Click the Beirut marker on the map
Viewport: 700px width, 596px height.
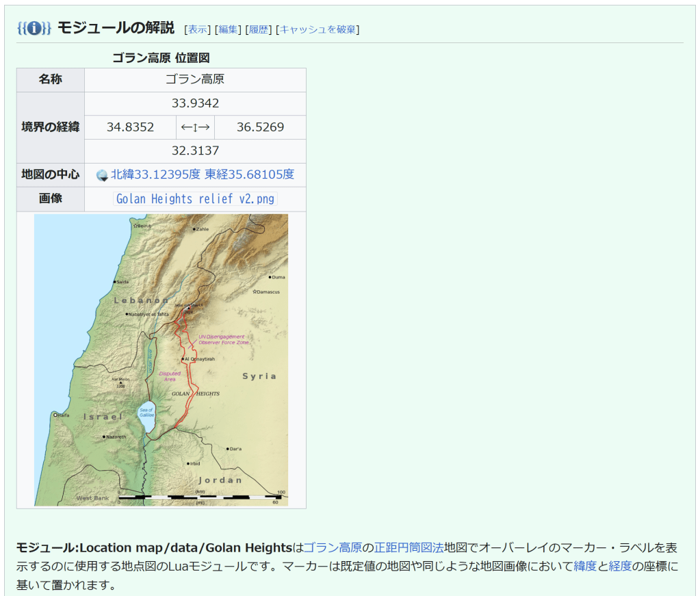(x=135, y=225)
